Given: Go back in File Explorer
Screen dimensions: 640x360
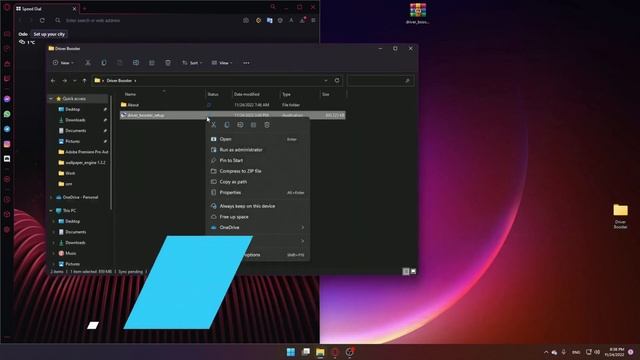Looking at the screenshot, I should tap(53, 81).
